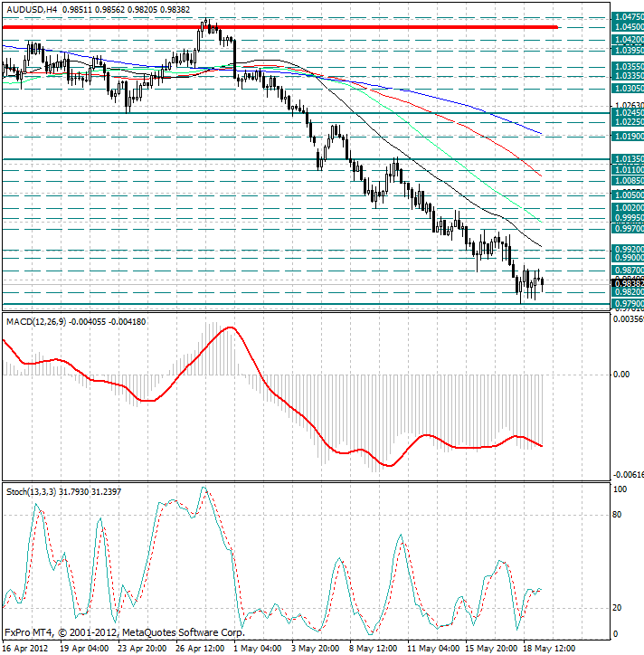Viewport: 644px width, 655px height.
Task: Click the 1.0190 price level label
Action: [628, 137]
